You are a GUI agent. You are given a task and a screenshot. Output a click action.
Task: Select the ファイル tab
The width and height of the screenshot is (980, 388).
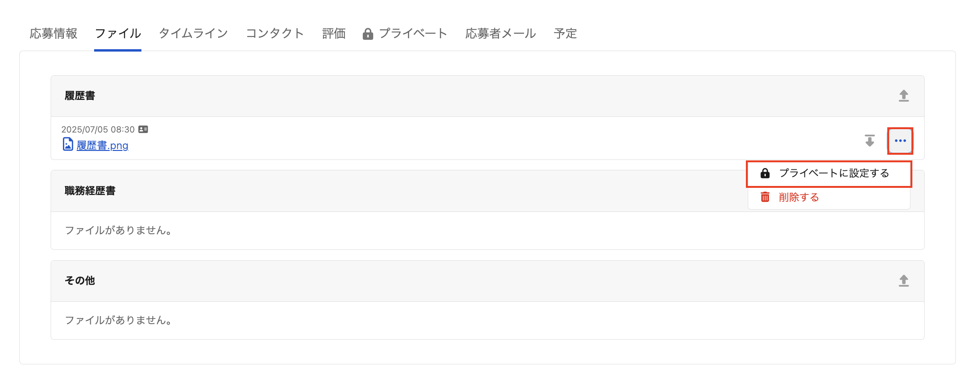pos(118,34)
